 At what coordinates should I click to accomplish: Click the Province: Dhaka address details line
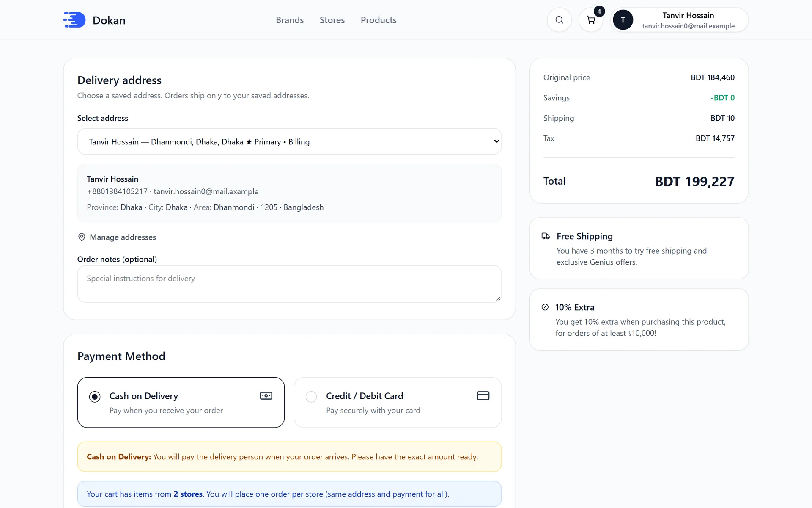click(205, 207)
